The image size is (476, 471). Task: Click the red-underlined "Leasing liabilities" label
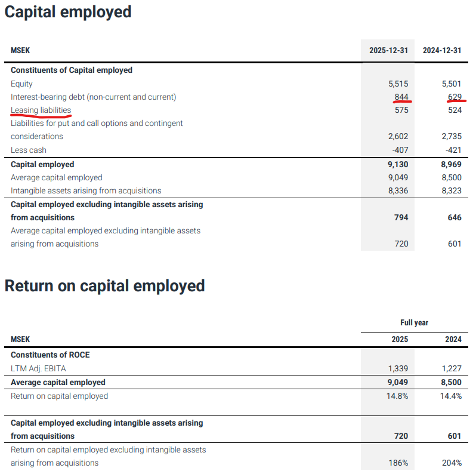click(41, 110)
